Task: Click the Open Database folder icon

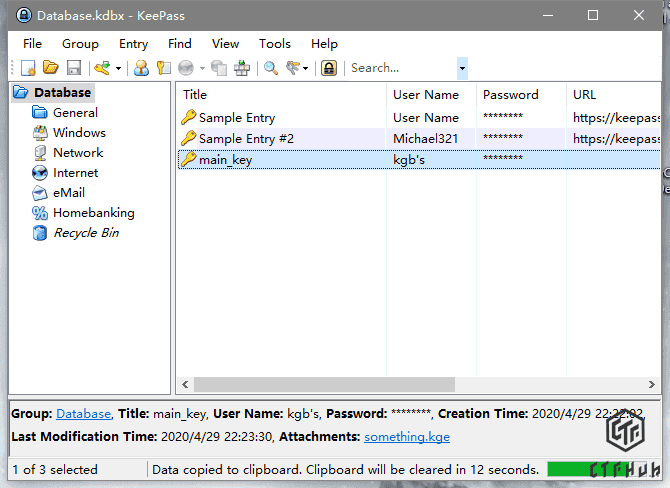Action: [x=51, y=68]
